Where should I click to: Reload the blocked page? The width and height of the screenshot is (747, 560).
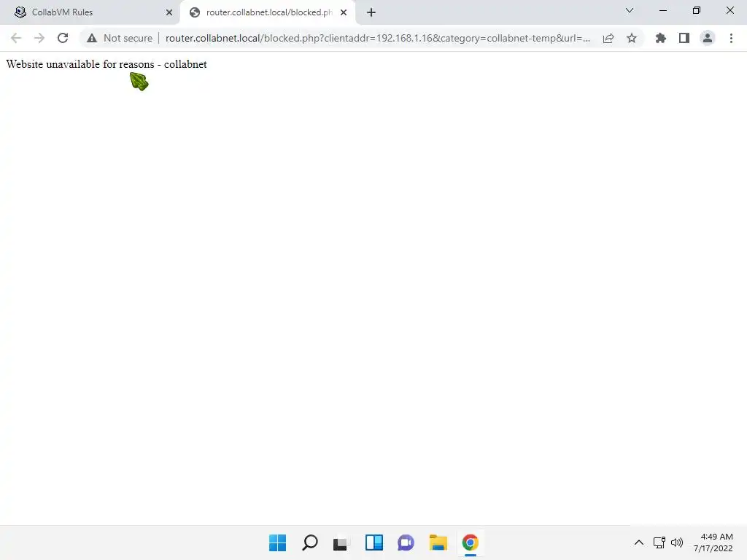[x=63, y=38]
